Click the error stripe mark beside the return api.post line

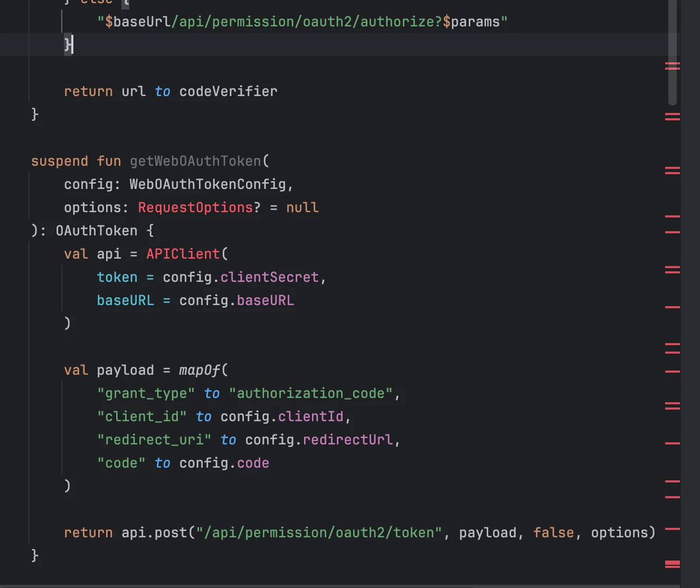pos(672,528)
